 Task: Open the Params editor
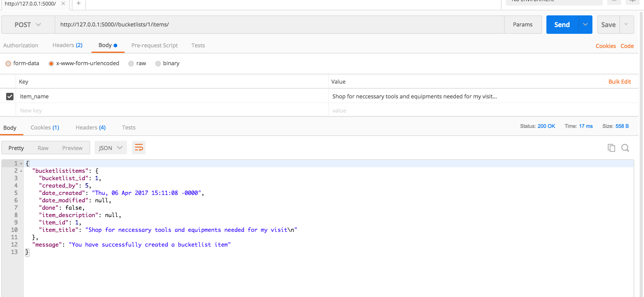523,25
